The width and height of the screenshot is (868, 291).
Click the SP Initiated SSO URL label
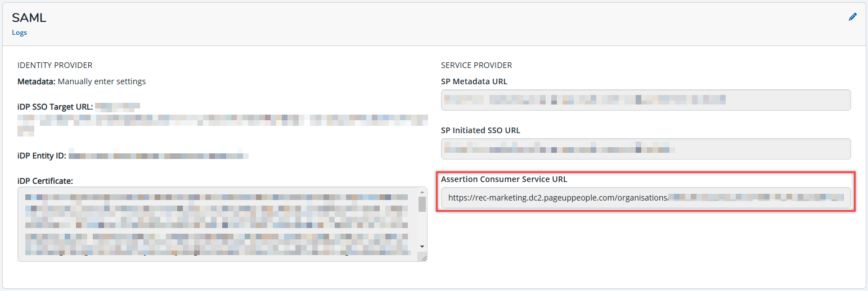(480, 130)
